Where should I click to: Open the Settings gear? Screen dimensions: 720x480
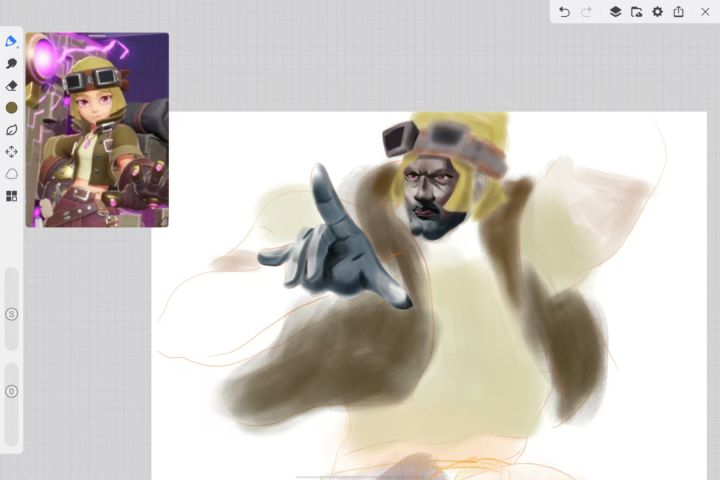click(x=658, y=12)
